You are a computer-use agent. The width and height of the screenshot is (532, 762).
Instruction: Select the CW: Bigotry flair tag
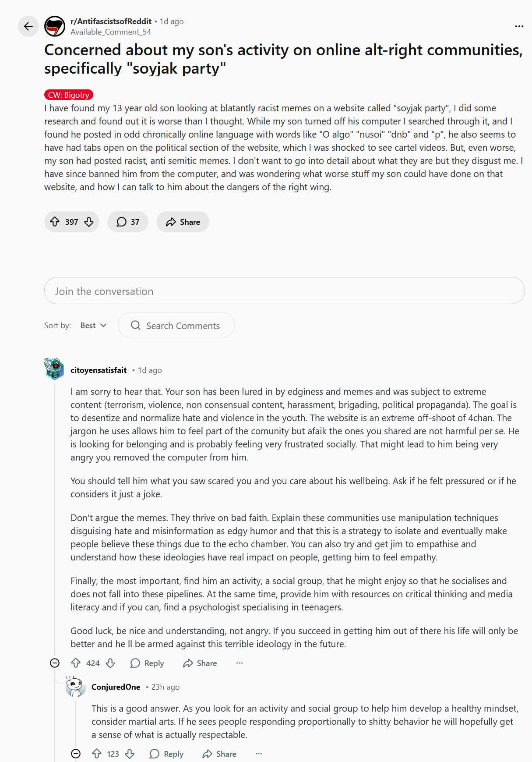click(69, 95)
